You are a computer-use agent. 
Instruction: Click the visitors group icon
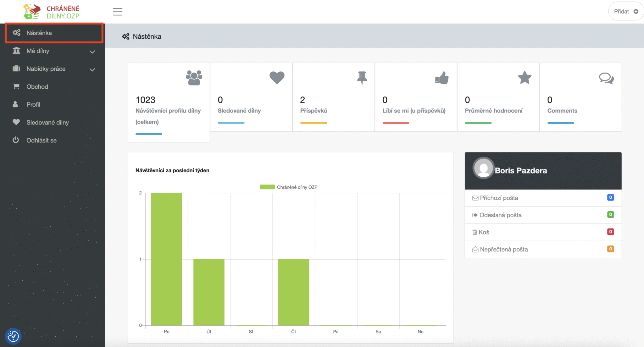click(194, 78)
